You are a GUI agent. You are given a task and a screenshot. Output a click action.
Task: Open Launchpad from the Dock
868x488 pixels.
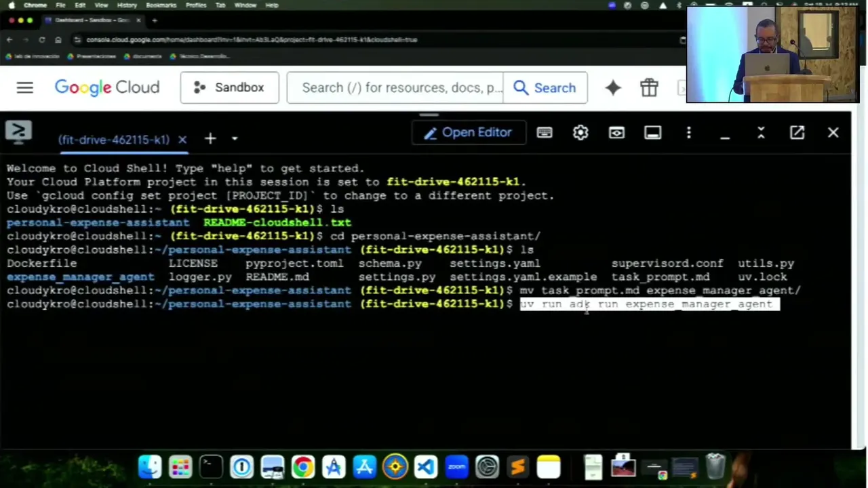[180, 467]
